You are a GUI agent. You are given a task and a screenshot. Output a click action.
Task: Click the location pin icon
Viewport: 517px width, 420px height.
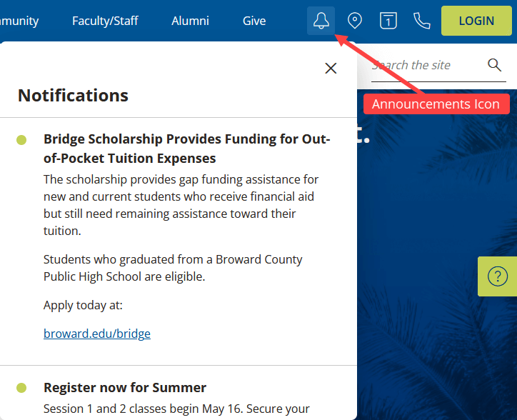tap(355, 21)
